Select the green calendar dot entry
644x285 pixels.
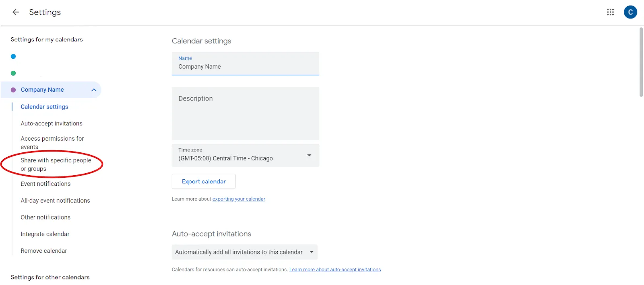click(x=13, y=73)
